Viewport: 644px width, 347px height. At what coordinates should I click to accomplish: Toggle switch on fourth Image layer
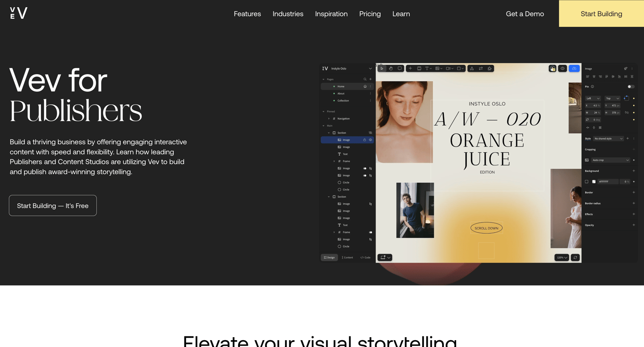click(365, 175)
